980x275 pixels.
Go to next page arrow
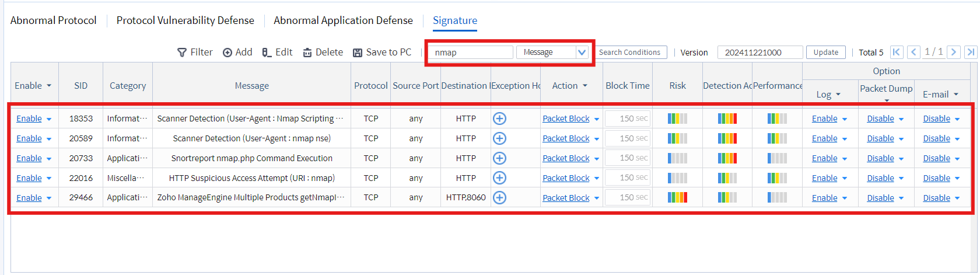click(954, 52)
